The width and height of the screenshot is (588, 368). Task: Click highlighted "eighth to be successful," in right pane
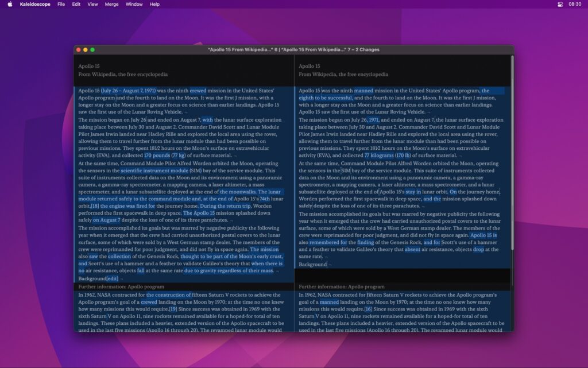(x=326, y=98)
